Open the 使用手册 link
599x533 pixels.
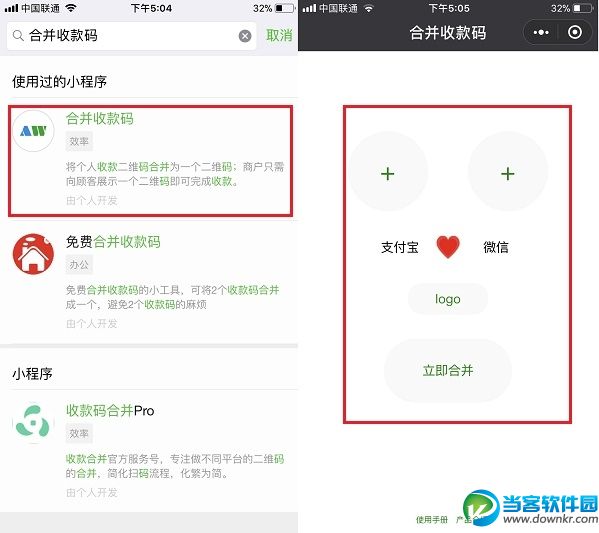tap(432, 520)
